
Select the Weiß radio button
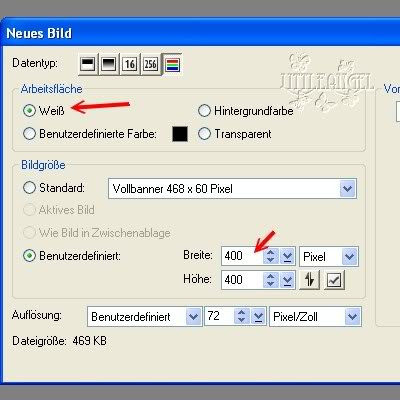29,110
